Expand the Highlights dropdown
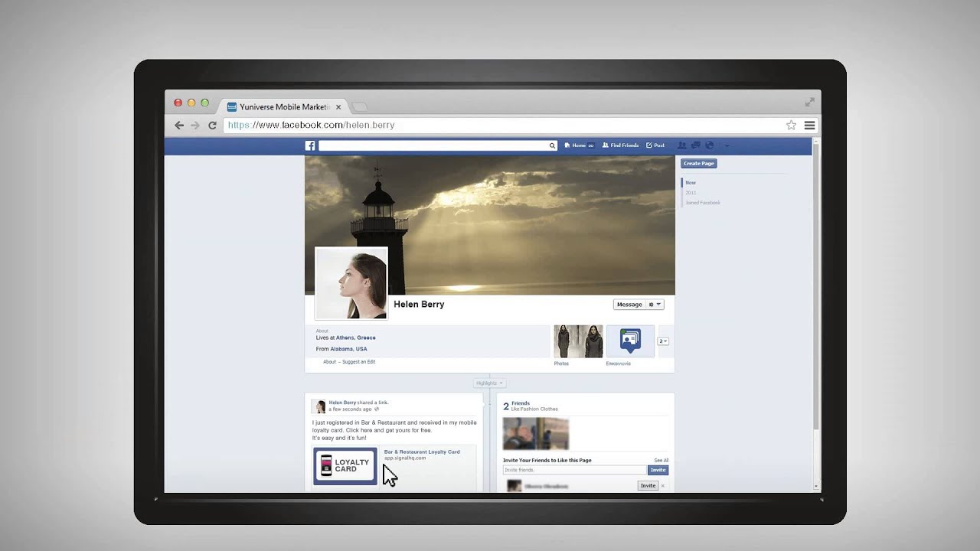980x551 pixels. click(x=489, y=383)
